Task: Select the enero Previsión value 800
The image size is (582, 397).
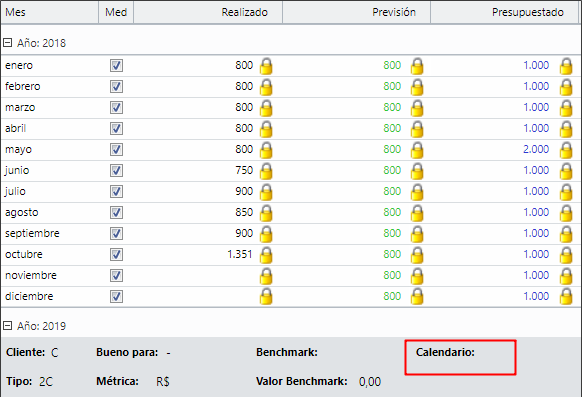Action: click(392, 65)
